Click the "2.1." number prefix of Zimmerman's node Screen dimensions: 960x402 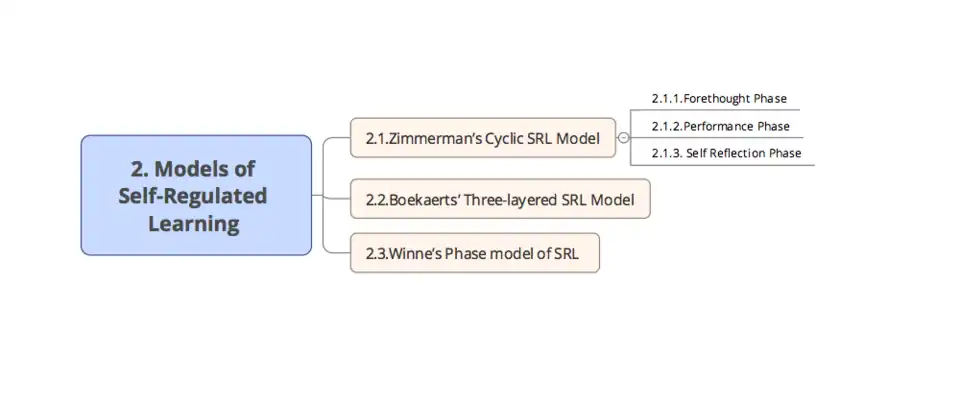pyautogui.click(x=377, y=139)
